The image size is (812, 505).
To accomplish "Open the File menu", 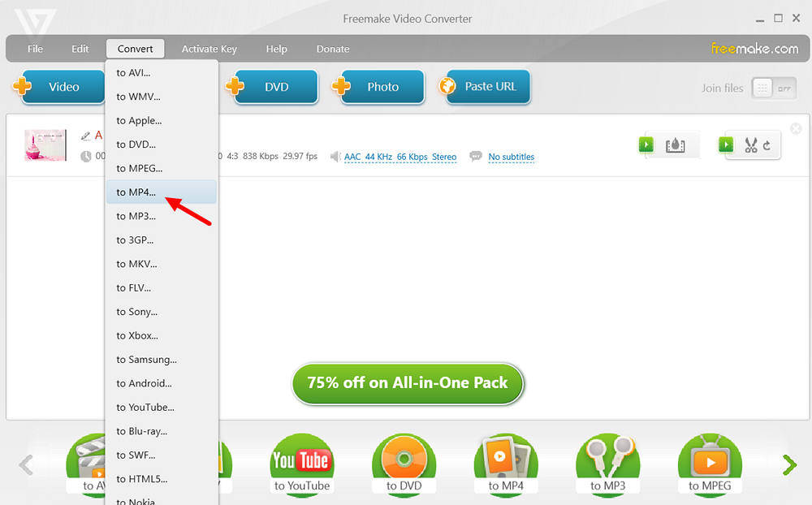I will click(x=35, y=49).
